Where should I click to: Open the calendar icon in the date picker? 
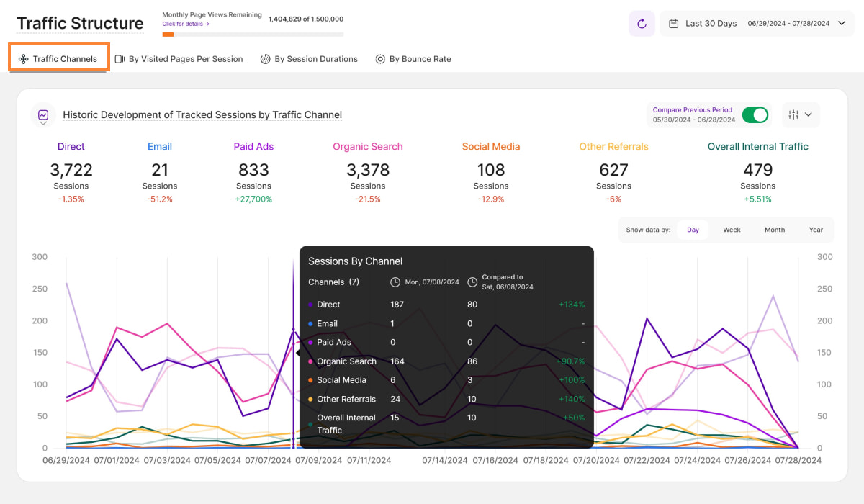(x=673, y=23)
